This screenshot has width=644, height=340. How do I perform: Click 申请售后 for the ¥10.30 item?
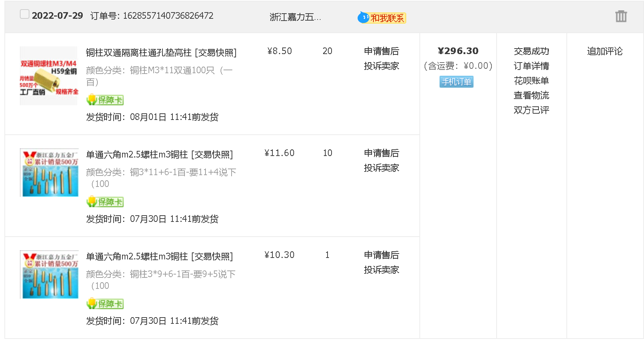pos(381,255)
